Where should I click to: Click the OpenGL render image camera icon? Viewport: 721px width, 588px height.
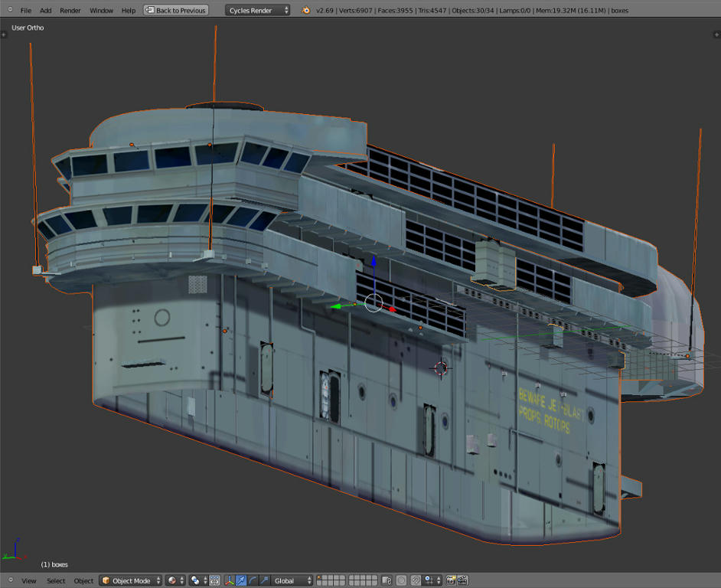[451, 580]
